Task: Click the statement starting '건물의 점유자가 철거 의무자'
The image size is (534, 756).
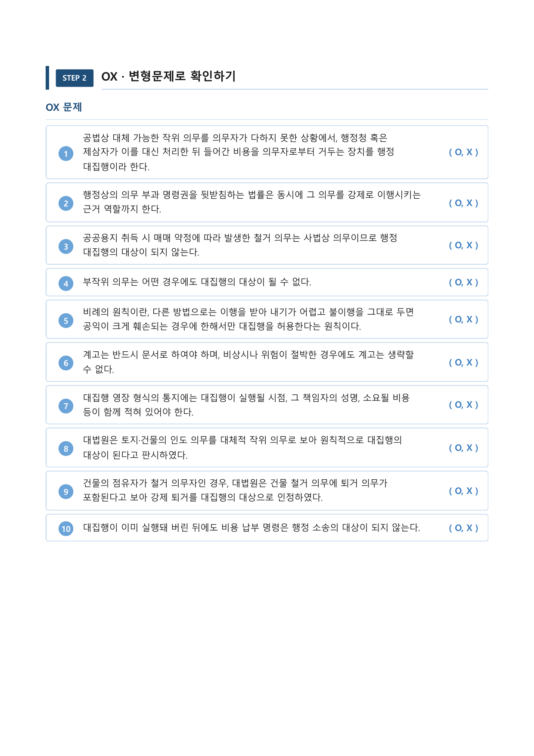Action: pos(235,490)
